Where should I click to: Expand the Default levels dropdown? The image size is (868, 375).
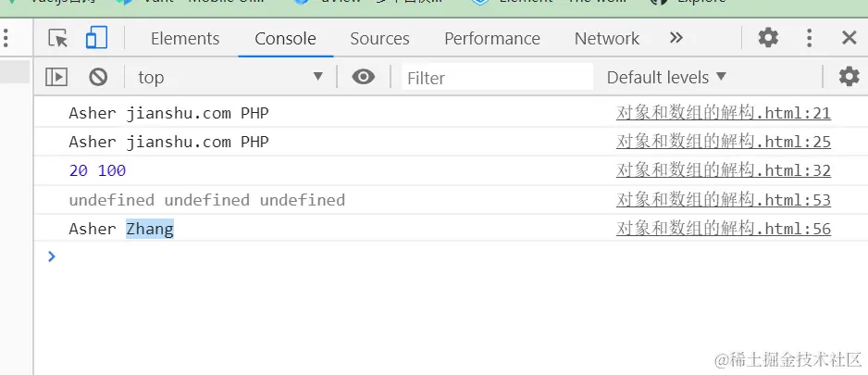click(x=666, y=77)
